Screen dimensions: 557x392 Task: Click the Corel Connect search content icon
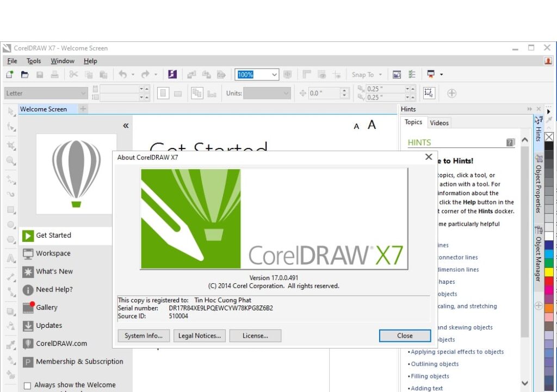point(172,74)
